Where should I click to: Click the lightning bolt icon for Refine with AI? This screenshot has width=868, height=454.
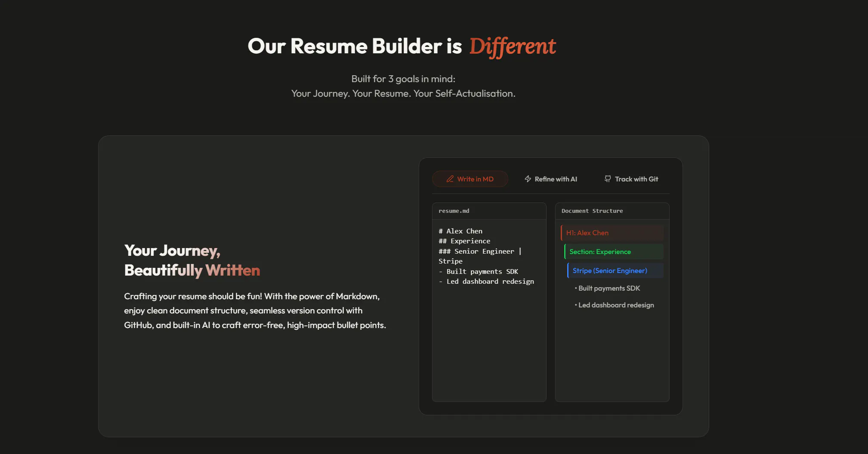[x=528, y=179]
